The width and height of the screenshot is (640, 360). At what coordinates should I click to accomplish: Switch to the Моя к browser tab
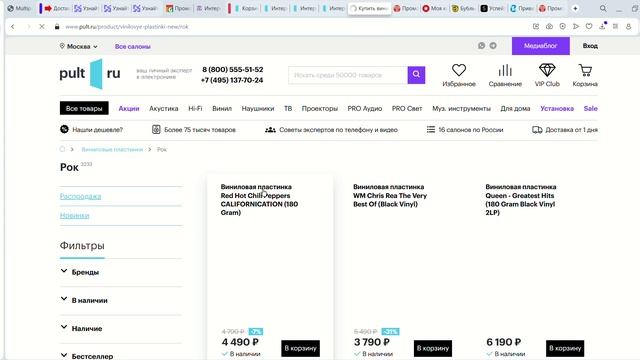tap(434, 8)
